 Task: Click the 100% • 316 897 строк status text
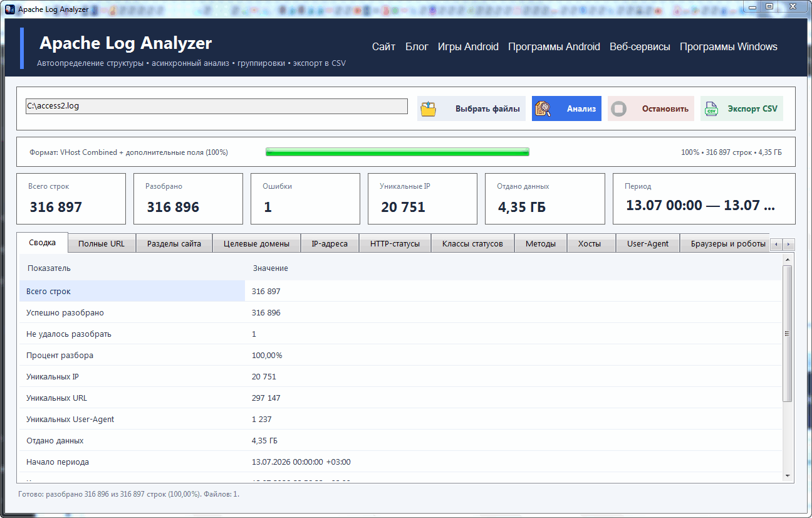[731, 152]
